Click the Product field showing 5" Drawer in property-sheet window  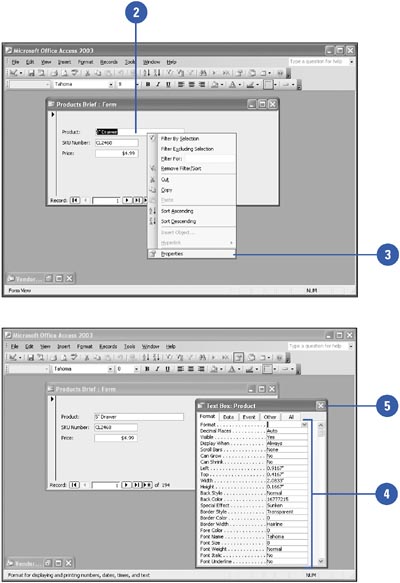click(139, 417)
